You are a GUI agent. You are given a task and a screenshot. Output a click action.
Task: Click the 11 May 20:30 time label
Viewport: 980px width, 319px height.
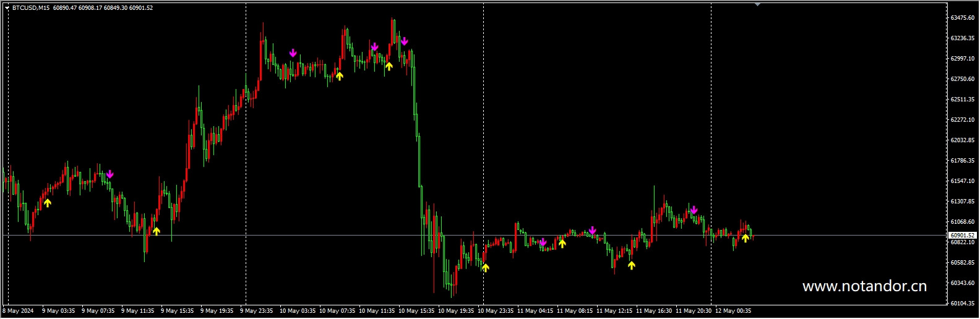point(694,311)
